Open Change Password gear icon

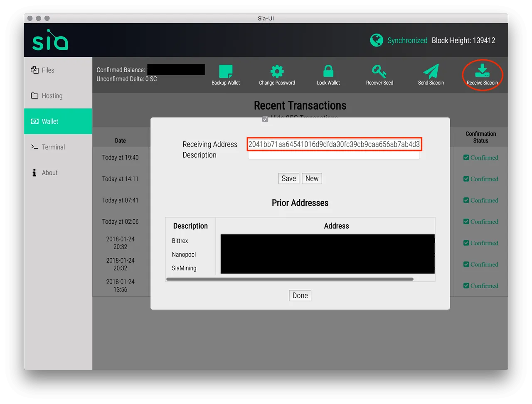coord(277,71)
